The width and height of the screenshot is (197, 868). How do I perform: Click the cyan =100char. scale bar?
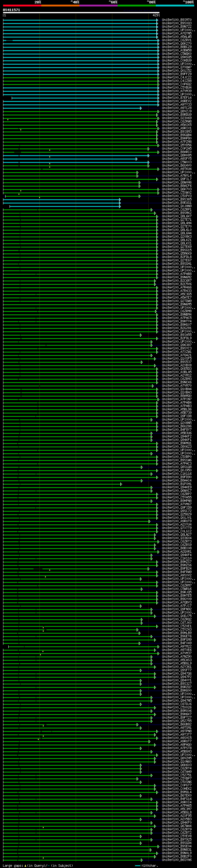(137, 866)
